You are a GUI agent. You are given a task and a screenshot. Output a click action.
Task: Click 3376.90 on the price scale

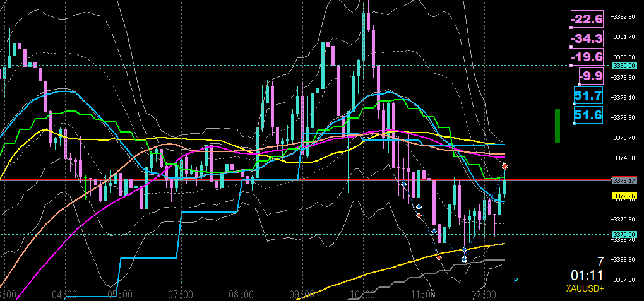tap(624, 117)
